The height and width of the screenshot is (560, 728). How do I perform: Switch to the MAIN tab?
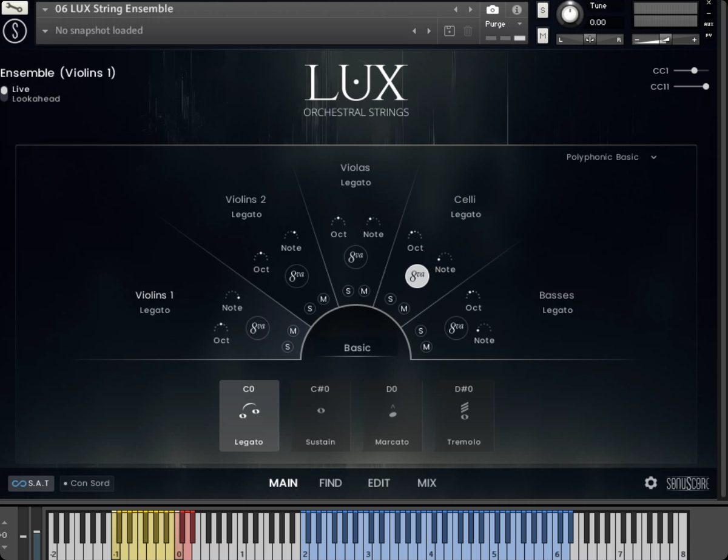(x=283, y=483)
